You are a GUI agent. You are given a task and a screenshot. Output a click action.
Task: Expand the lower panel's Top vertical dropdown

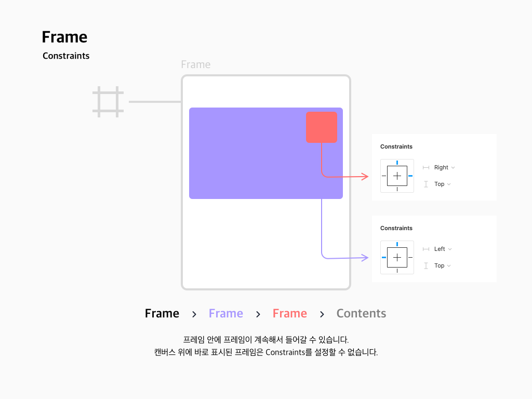[x=443, y=265]
